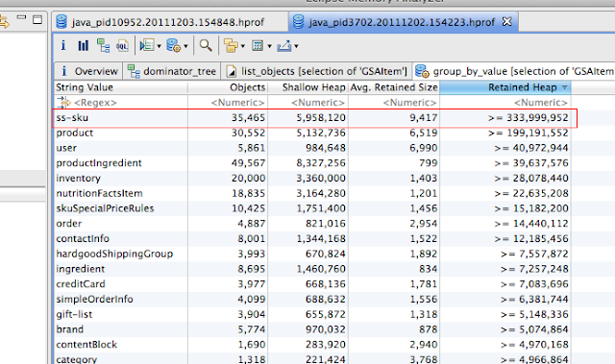Select the ss-sku row
This screenshot has width=615, height=364.
312,117
